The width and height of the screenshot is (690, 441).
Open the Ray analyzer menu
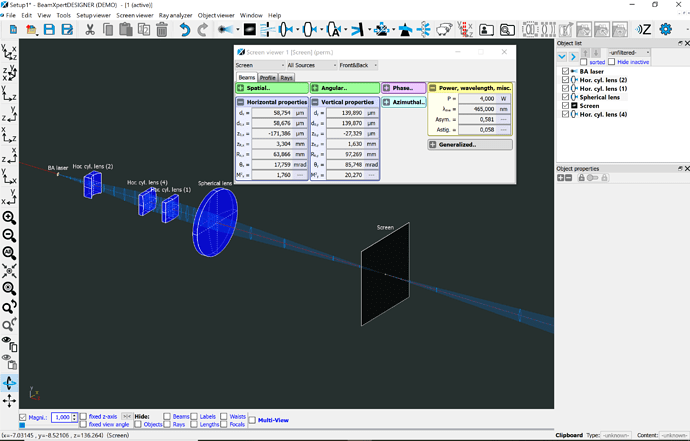(175, 16)
